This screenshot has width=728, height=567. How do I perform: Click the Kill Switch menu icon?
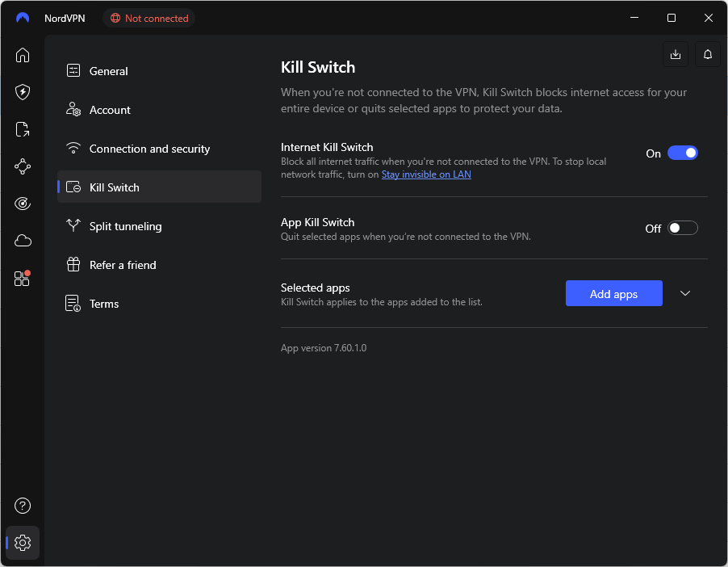[73, 187]
